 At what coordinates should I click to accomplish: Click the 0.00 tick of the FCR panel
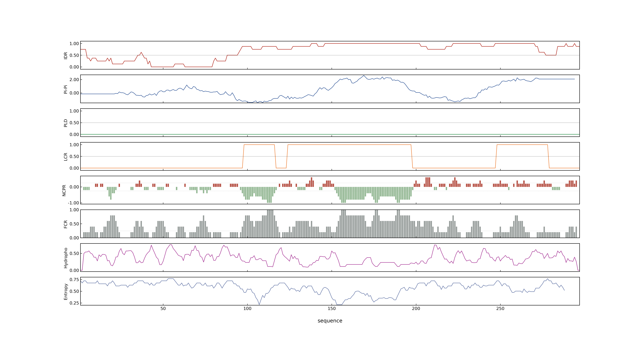(74, 238)
